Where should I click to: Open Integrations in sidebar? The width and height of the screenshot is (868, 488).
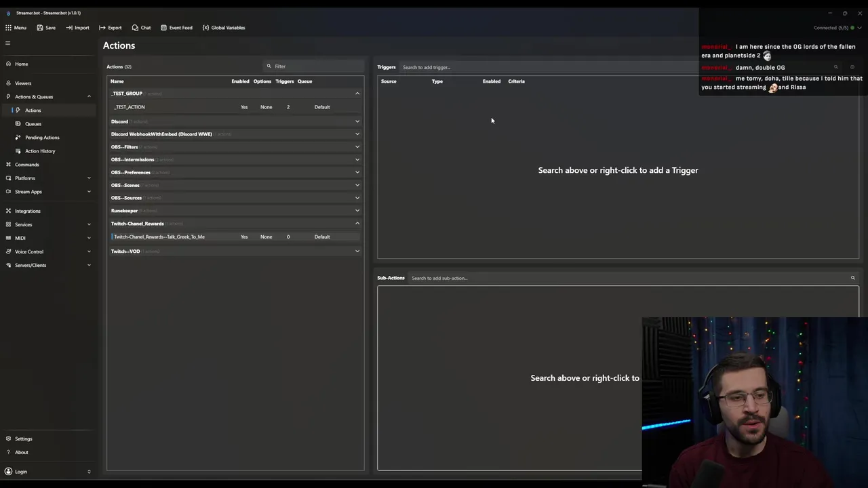point(47,211)
